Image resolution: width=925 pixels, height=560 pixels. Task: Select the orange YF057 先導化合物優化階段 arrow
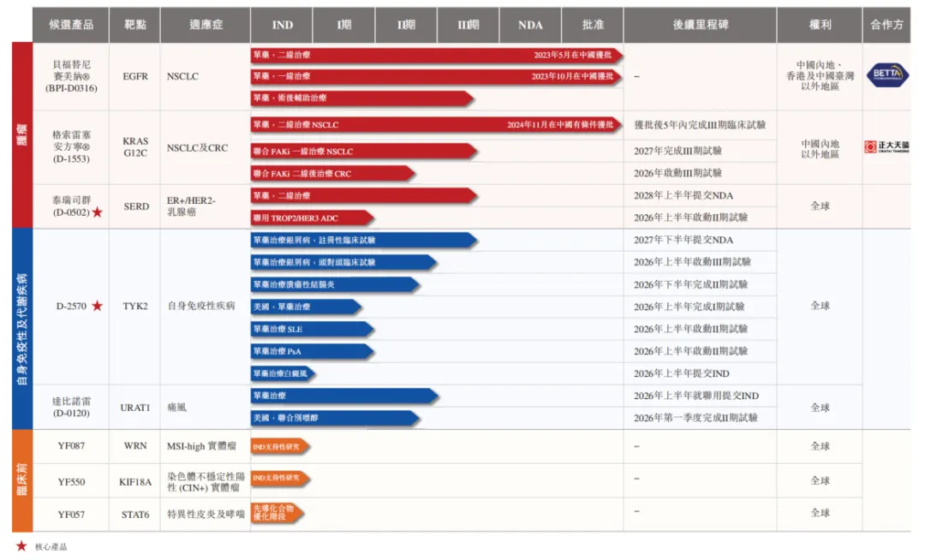[277, 513]
